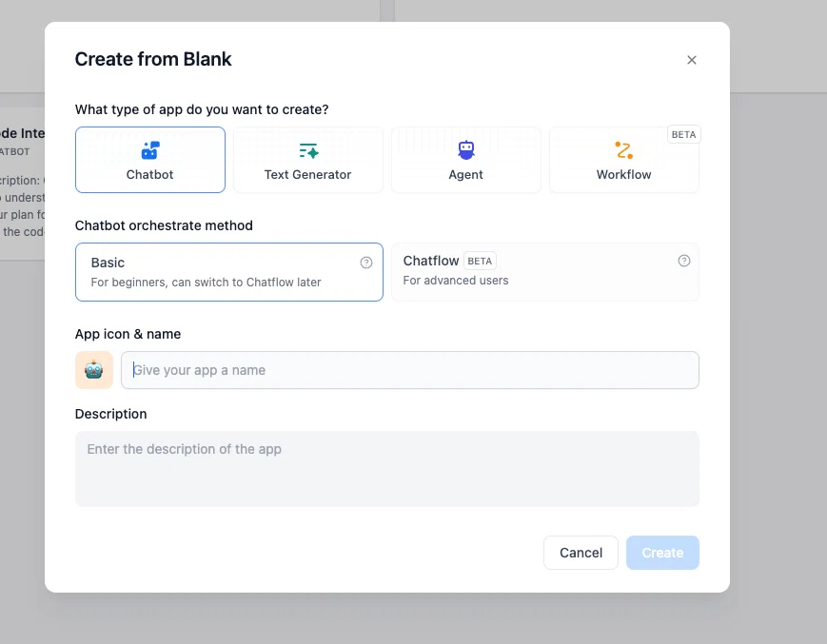Click the purple Agent robot icon
827x644 pixels.
[466, 150]
